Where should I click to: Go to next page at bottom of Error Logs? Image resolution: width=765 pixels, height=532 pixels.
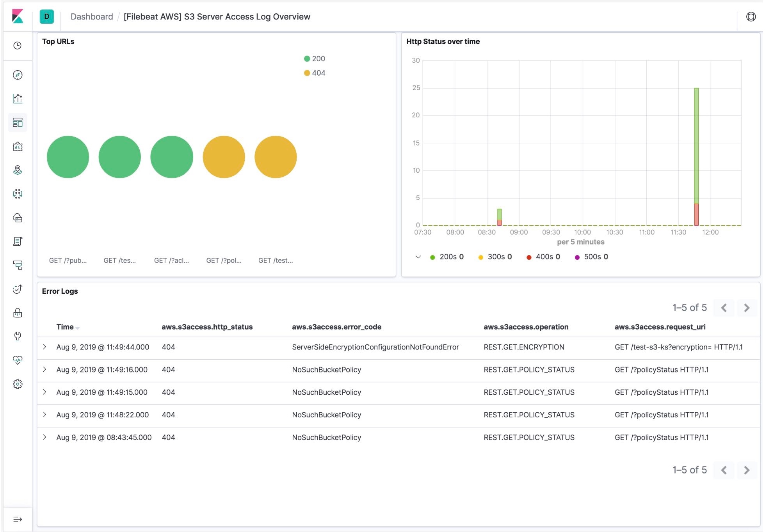(747, 470)
